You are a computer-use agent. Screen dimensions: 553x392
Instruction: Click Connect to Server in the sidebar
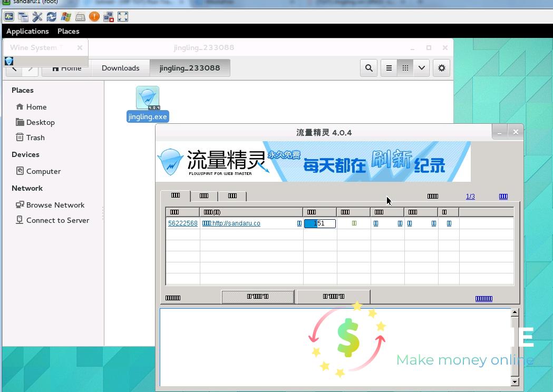53,220
